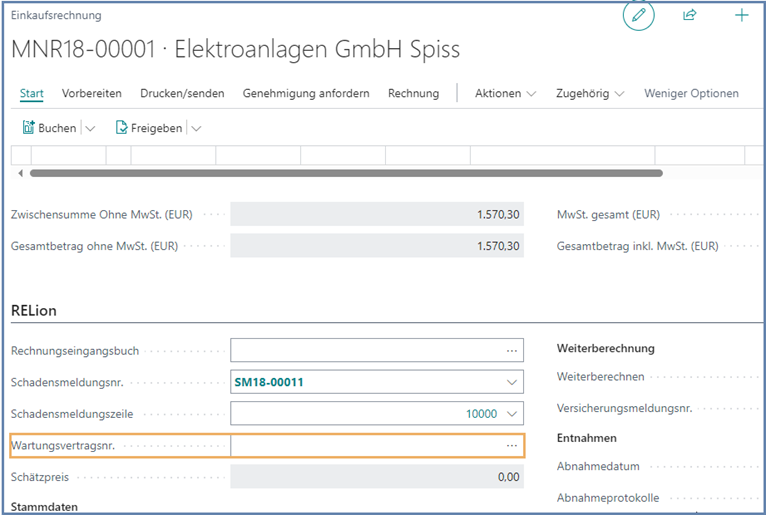This screenshot has height=515, width=766.
Task: Click the Abnahmedatum label
Action: pos(598,466)
